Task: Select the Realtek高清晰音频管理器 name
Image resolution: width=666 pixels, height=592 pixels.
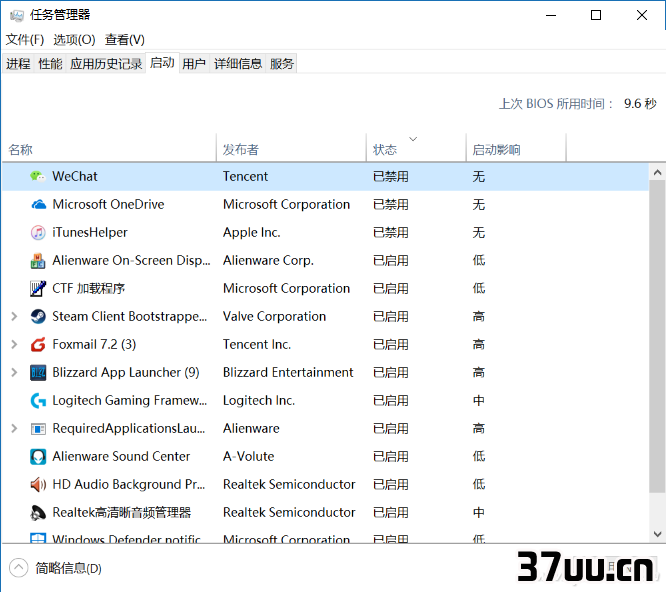Action: pyautogui.click(x=121, y=512)
